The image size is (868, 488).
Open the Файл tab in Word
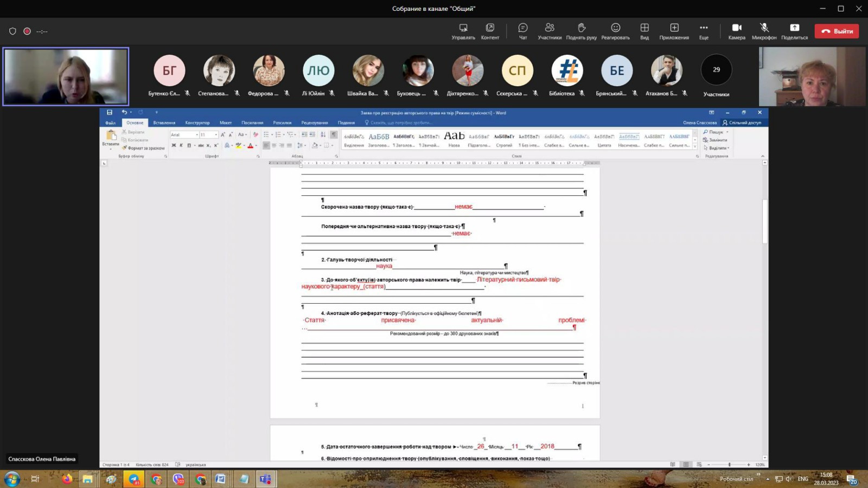110,123
